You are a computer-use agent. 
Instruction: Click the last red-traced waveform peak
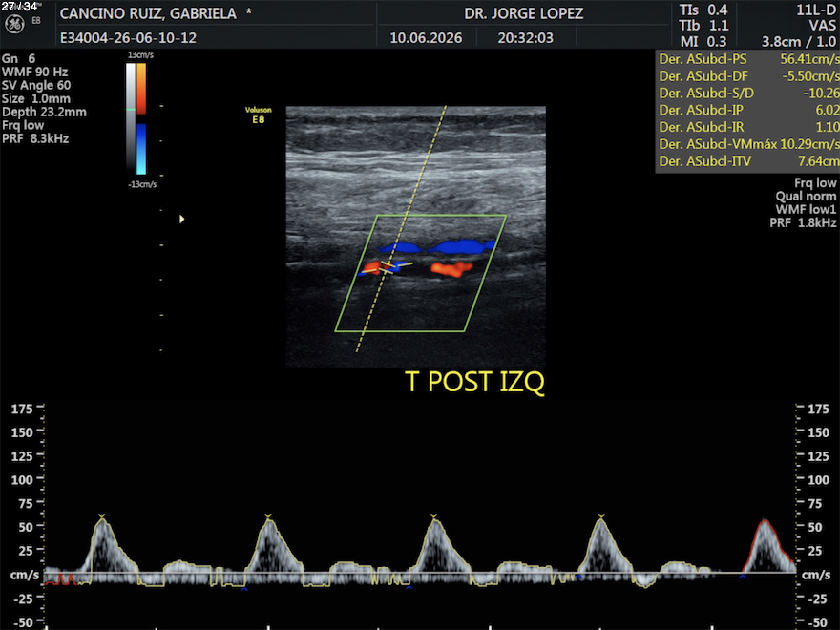coord(766,521)
